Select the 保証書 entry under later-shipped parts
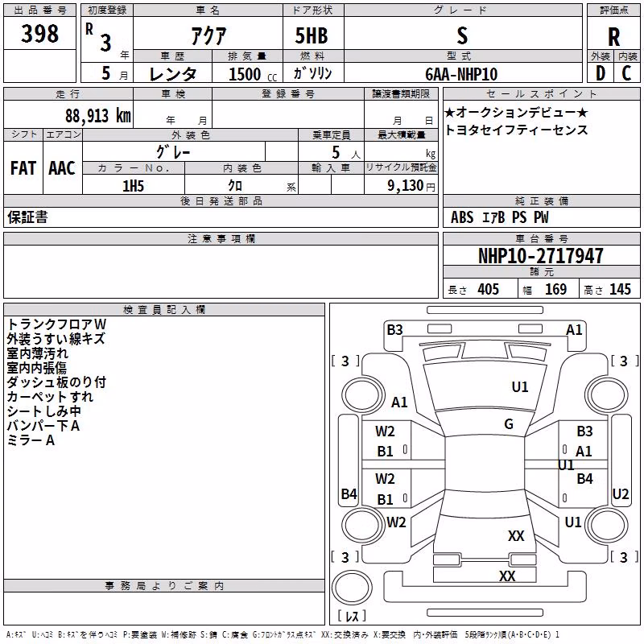Viewport: 644px width, 644px height. click(27, 217)
